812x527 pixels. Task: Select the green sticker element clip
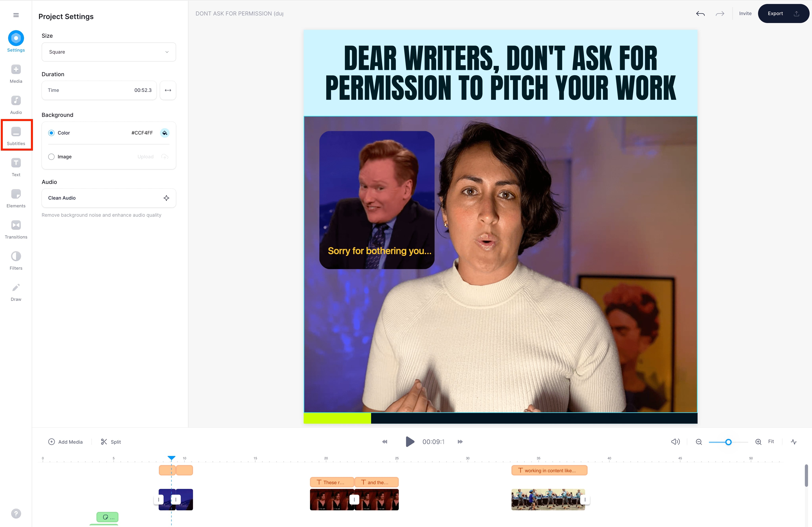tap(107, 517)
